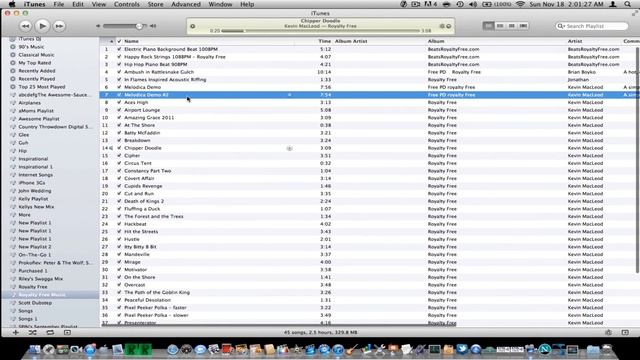Open the Controls menu
The image size is (640, 360).
(127, 4)
